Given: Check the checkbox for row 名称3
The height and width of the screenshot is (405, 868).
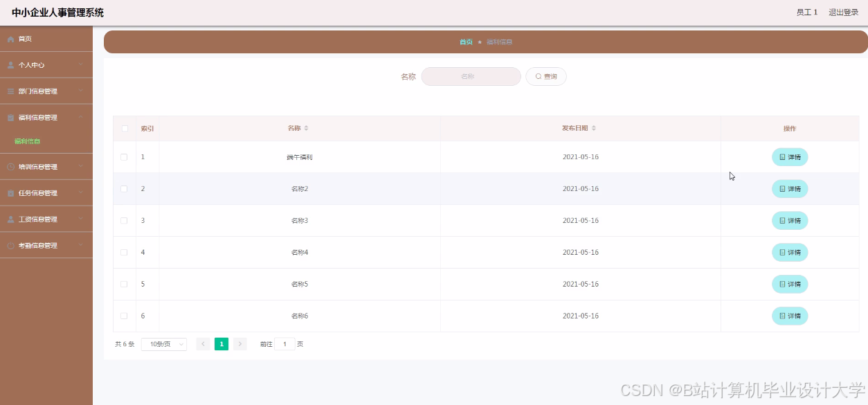Looking at the screenshot, I should click(124, 221).
